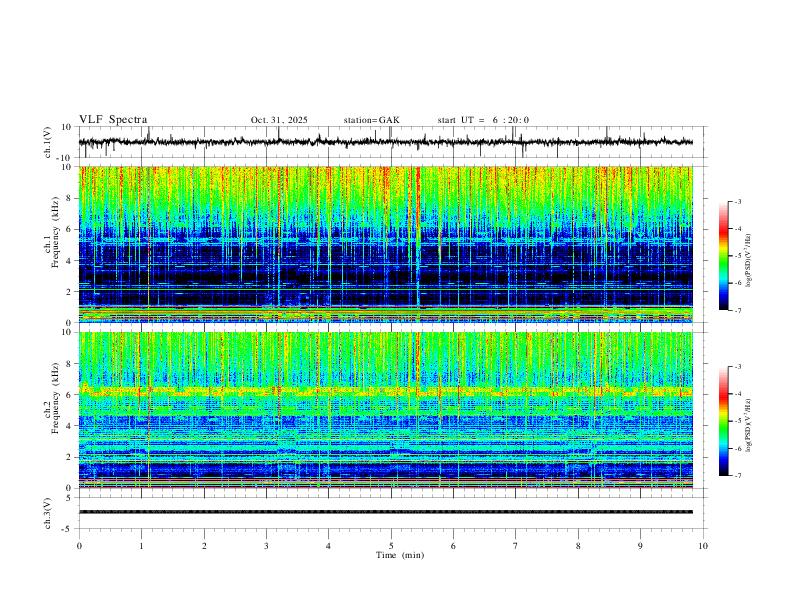Click the time axis tick label "3"
Viewport: 792px width, 612px height.
(266, 546)
